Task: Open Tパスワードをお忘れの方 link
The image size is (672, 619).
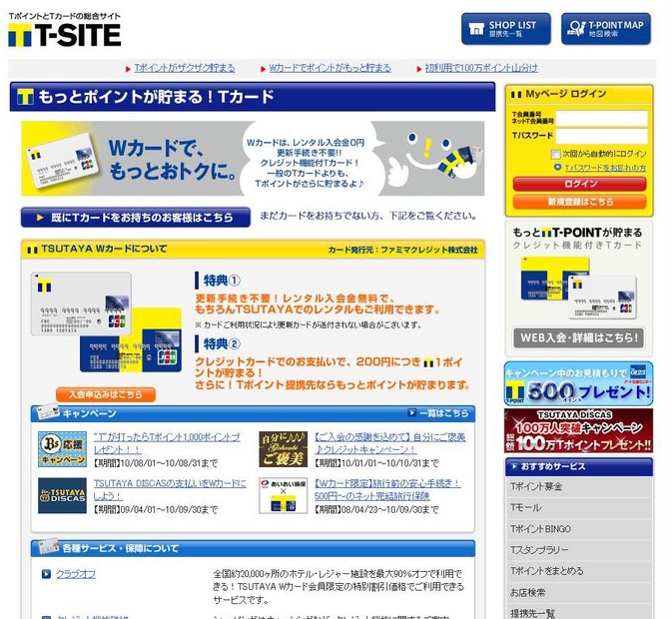Action: [605, 168]
